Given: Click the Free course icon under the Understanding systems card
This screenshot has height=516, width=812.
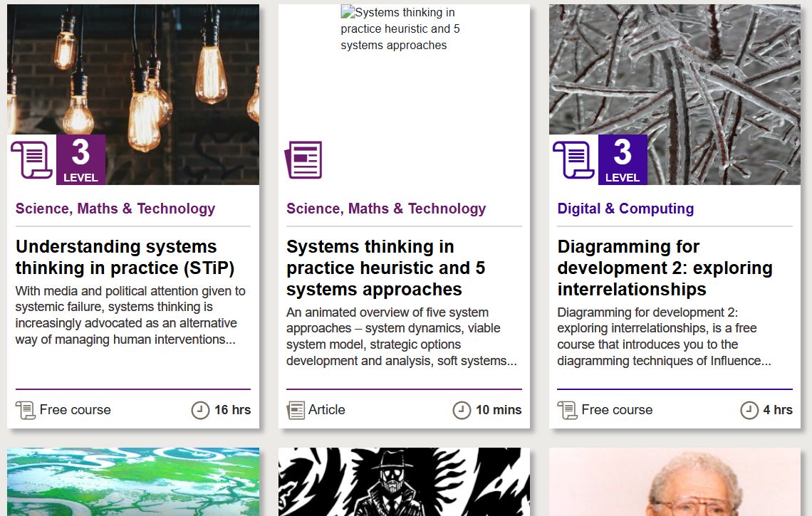Looking at the screenshot, I should click(26, 411).
